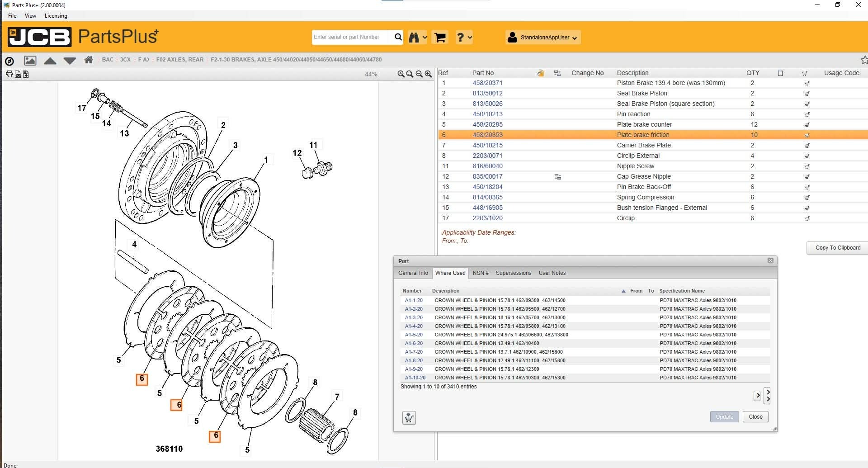Open the Supersessions tab
Viewport: 868px width, 468px height.
pos(514,273)
